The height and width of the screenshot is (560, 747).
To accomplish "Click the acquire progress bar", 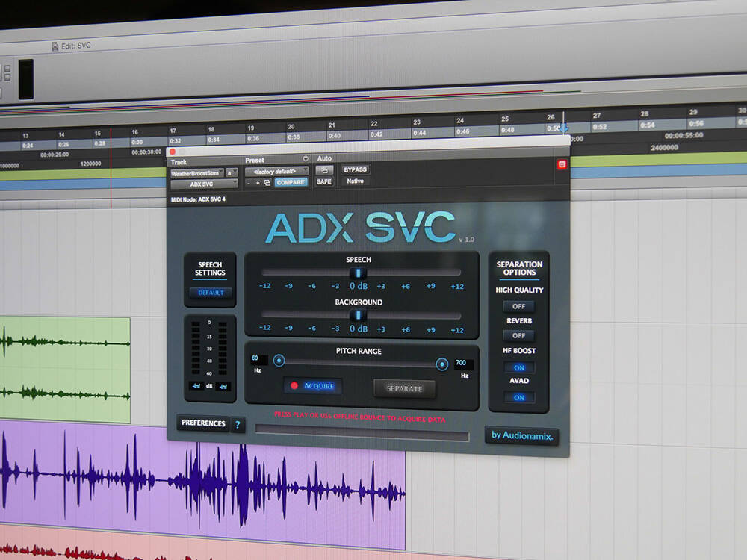I will (x=362, y=432).
